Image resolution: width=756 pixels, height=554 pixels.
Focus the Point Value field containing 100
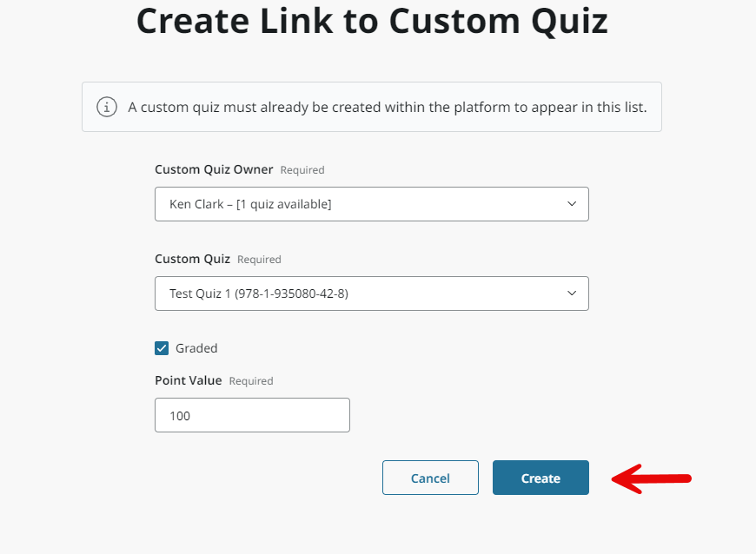click(x=252, y=415)
